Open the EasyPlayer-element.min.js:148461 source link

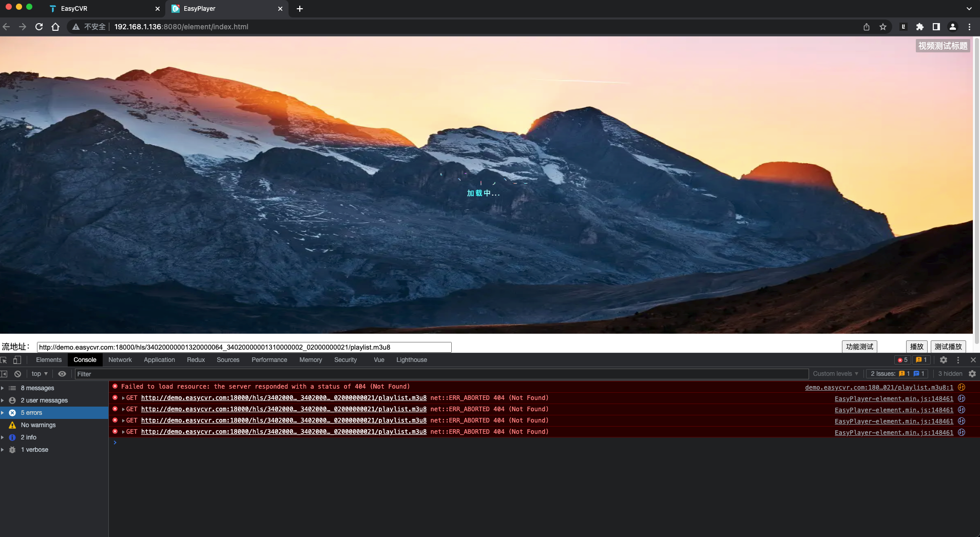pos(893,398)
